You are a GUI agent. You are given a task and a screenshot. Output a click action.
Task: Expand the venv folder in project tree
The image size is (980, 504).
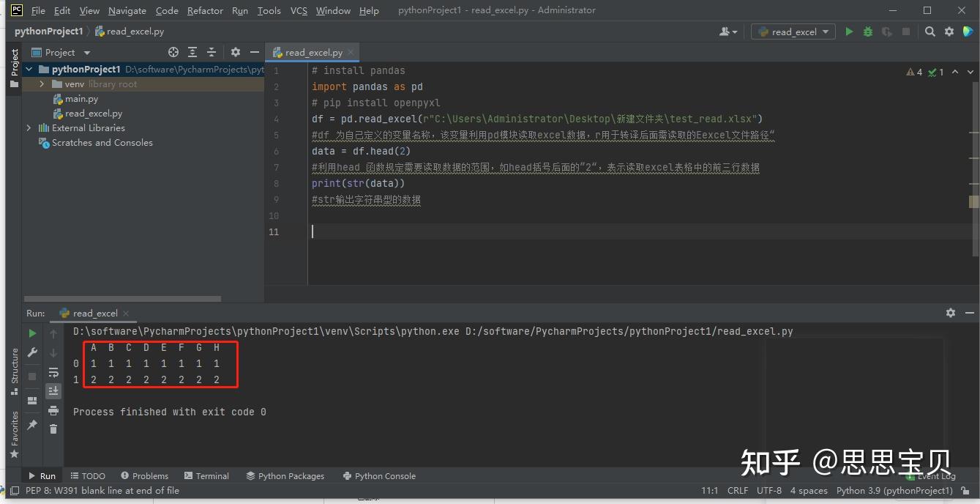tap(42, 84)
